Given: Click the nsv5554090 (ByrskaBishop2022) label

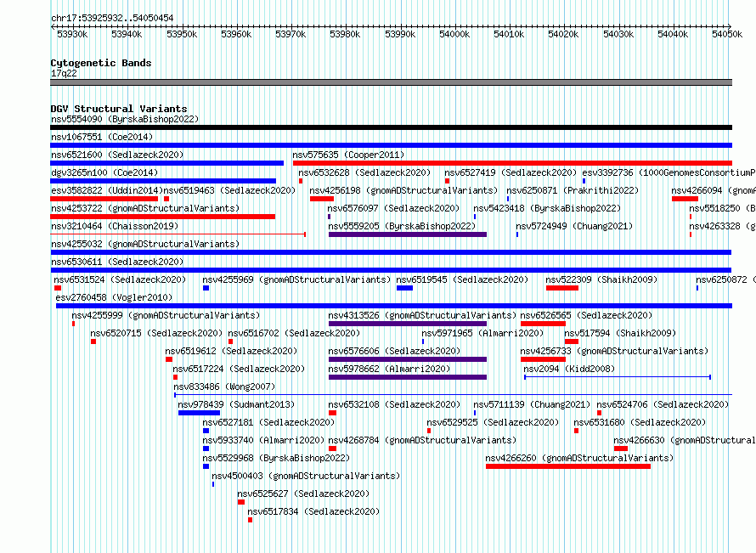Looking at the screenshot, I should click(x=125, y=119).
